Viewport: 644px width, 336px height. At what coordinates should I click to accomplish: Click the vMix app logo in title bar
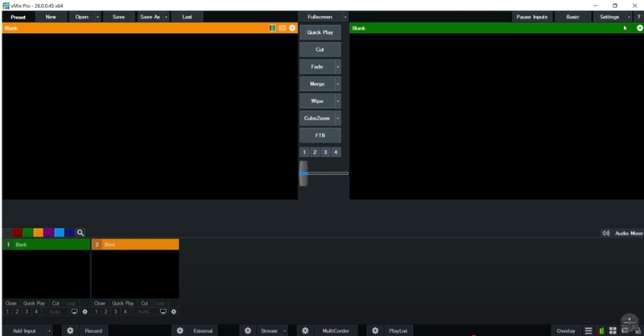coord(6,6)
